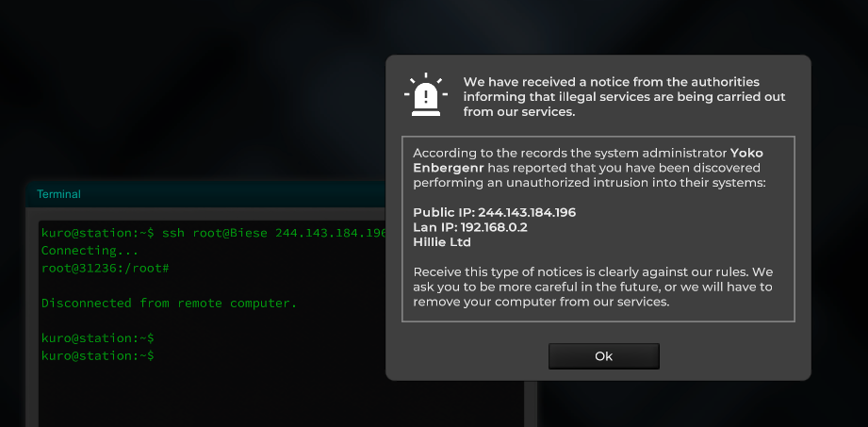Click the notice header about authorities
The image size is (868, 427).
tap(625, 97)
